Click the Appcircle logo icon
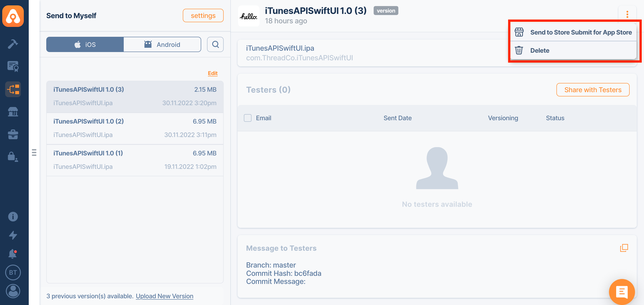The image size is (644, 305). point(13,16)
